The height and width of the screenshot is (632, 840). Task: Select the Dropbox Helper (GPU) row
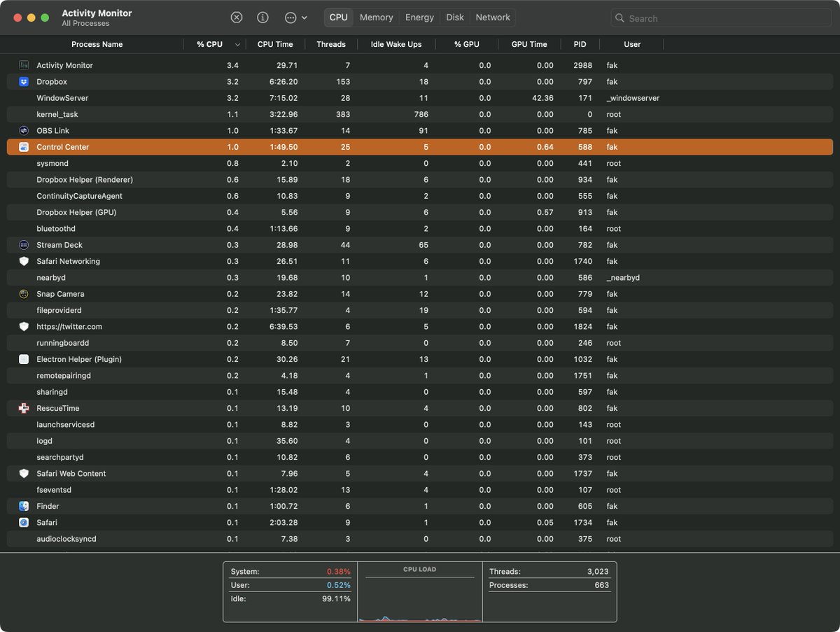tap(420, 212)
